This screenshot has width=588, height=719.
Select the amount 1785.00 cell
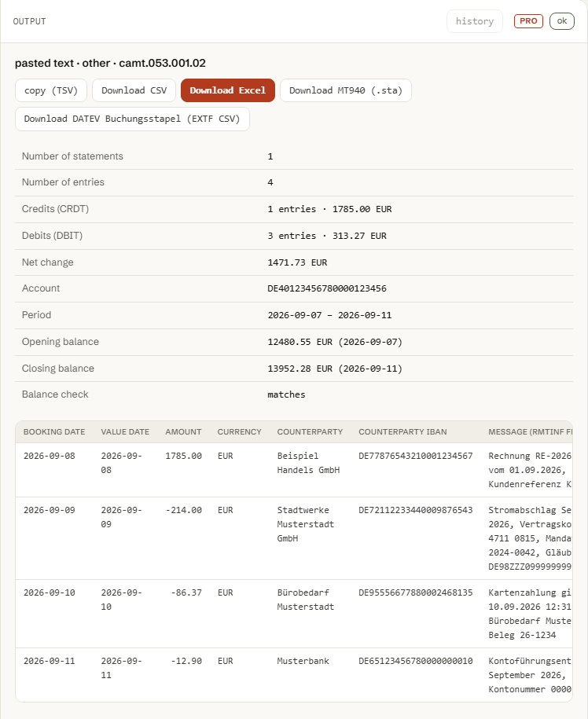183,456
